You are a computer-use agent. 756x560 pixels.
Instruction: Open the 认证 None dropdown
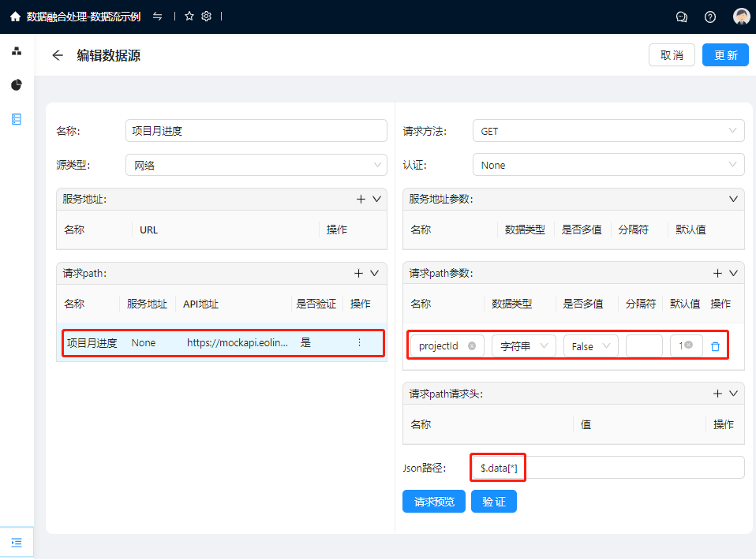(x=608, y=165)
